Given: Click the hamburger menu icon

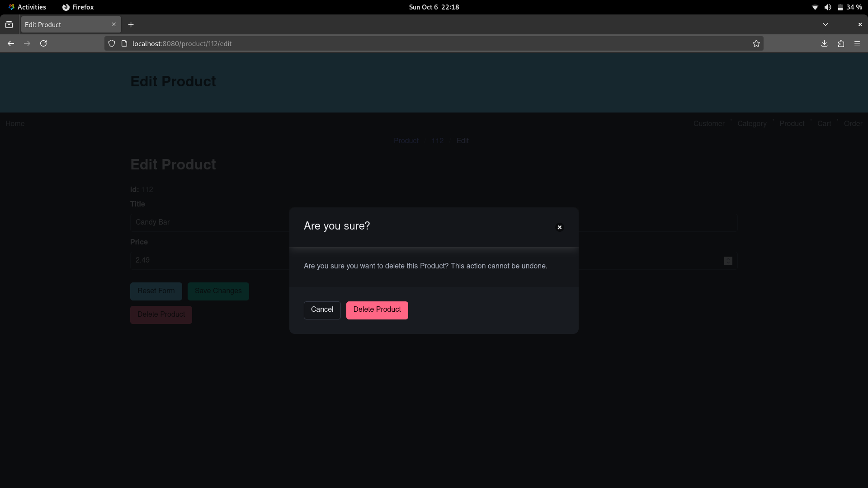Looking at the screenshot, I should pyautogui.click(x=857, y=43).
